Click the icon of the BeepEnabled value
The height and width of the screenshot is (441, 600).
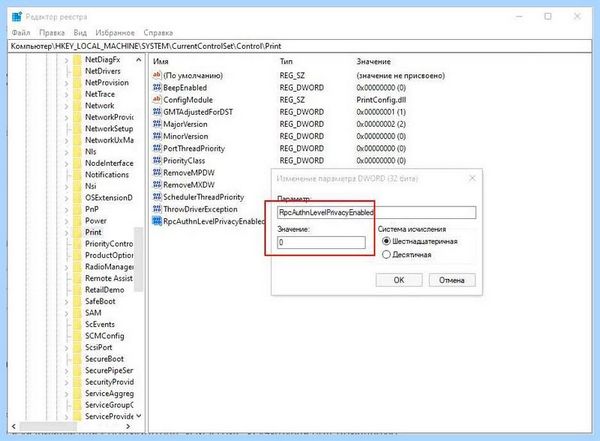pyautogui.click(x=157, y=87)
